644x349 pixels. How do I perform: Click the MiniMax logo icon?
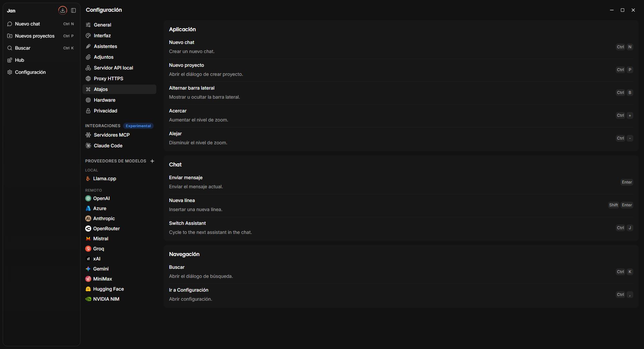point(88,279)
